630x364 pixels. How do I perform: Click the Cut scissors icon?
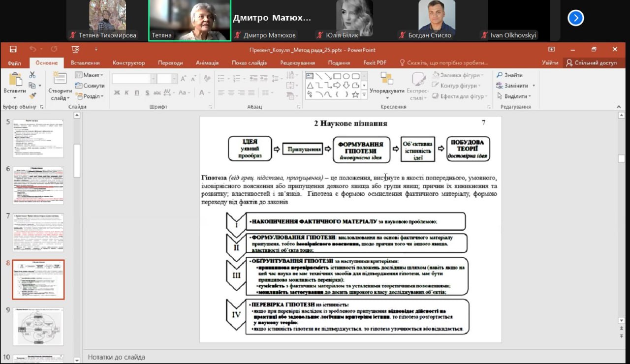click(x=32, y=75)
